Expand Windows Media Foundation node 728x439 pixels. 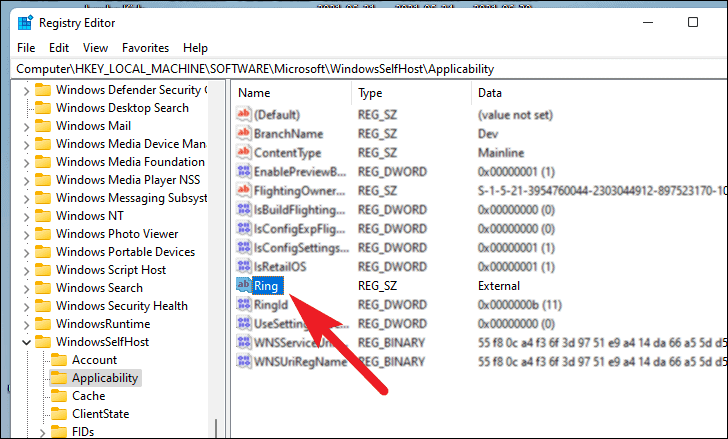coord(26,163)
